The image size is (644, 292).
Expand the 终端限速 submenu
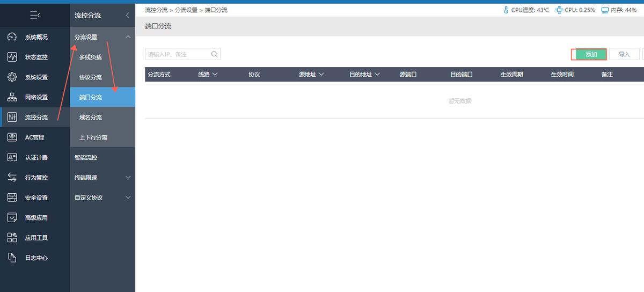[x=128, y=178]
